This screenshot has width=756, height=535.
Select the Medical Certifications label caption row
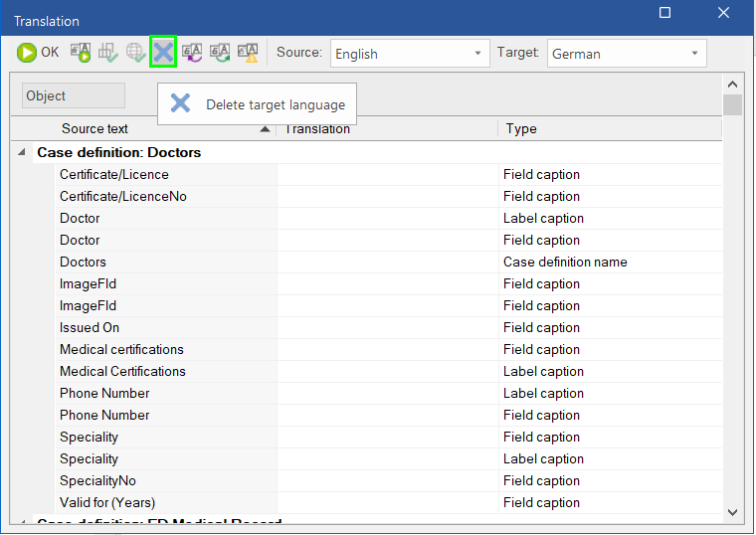point(389,371)
